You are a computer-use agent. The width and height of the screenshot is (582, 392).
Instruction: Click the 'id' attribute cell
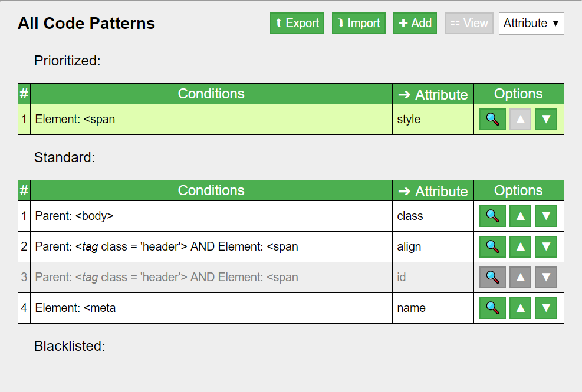pos(432,277)
